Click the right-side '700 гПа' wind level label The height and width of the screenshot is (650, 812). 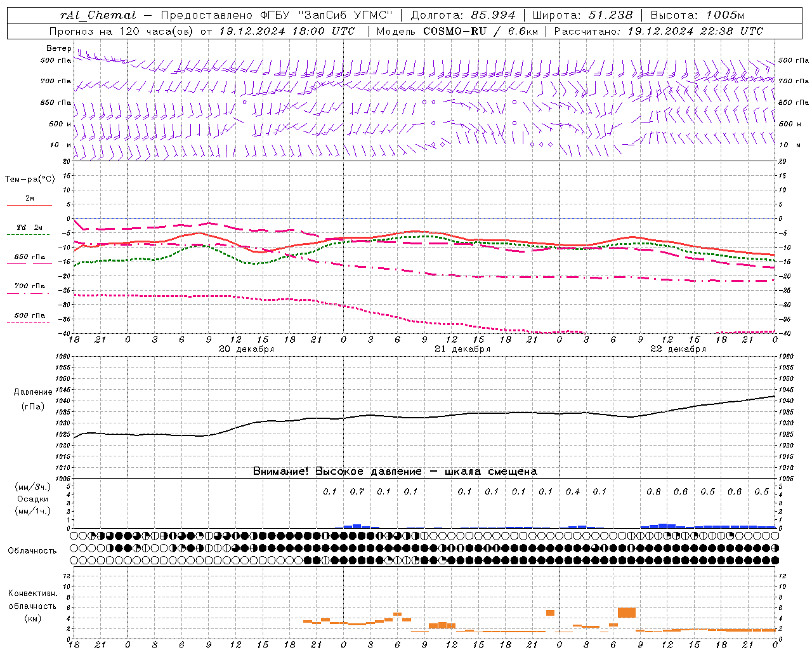[x=794, y=81]
